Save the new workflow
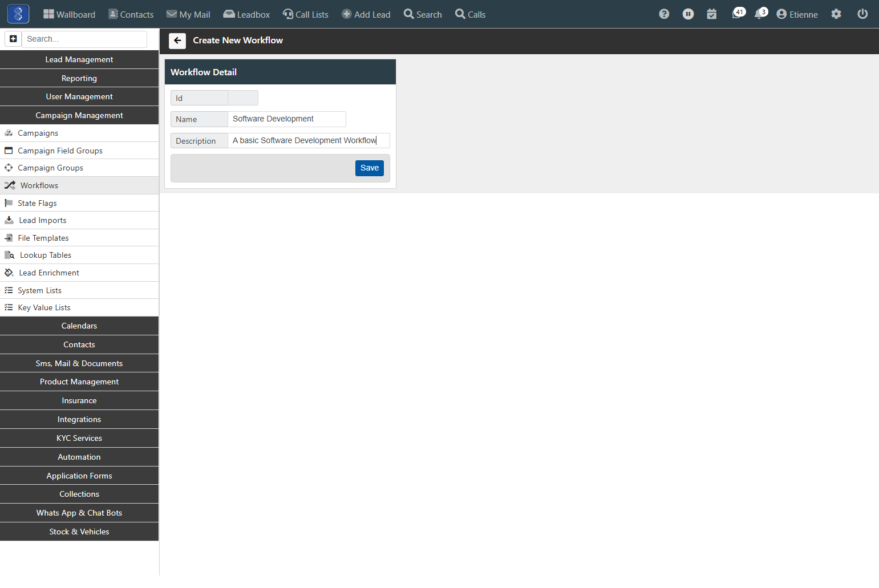879x588 pixels. 370,168
